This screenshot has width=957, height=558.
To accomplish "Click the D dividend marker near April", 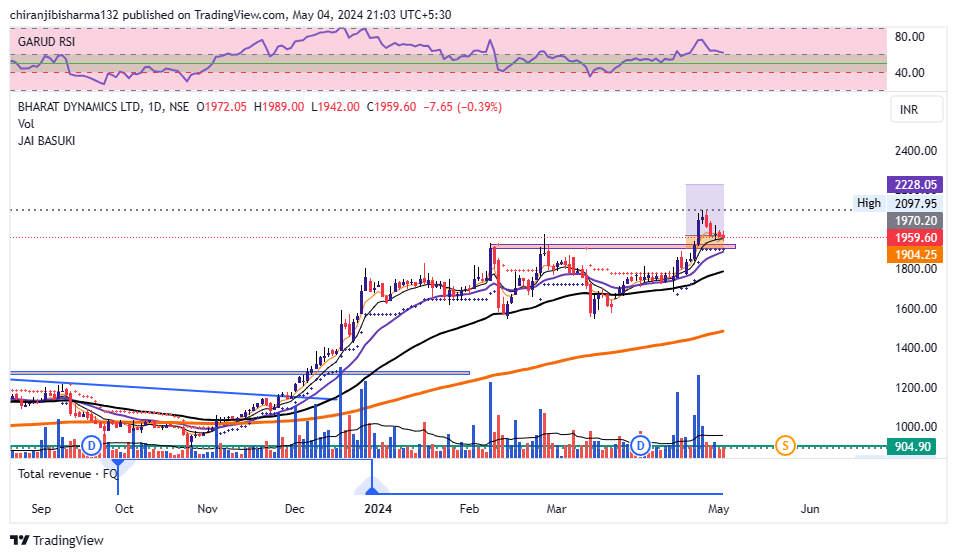I will (640, 446).
